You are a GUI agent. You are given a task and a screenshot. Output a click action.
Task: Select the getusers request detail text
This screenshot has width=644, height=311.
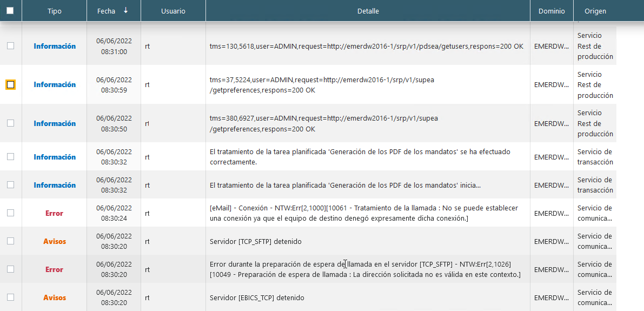click(366, 46)
